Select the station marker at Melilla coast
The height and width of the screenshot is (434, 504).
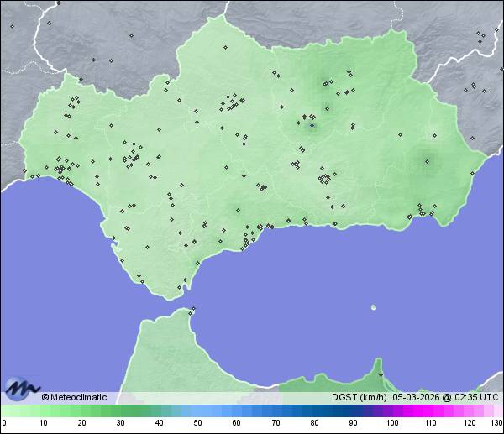pos(381,375)
